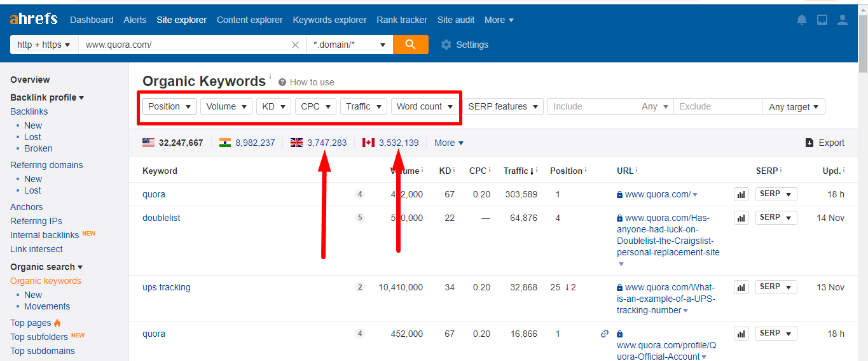Viewport: 868px width, 361px height.
Task: Open the Any match-type dropdown in Include
Action: tap(655, 106)
